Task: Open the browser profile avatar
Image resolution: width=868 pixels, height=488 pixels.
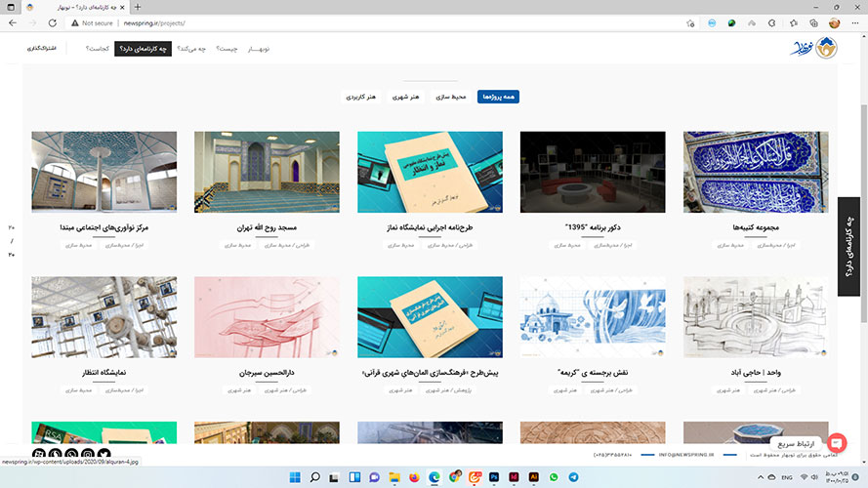Action: click(x=834, y=23)
